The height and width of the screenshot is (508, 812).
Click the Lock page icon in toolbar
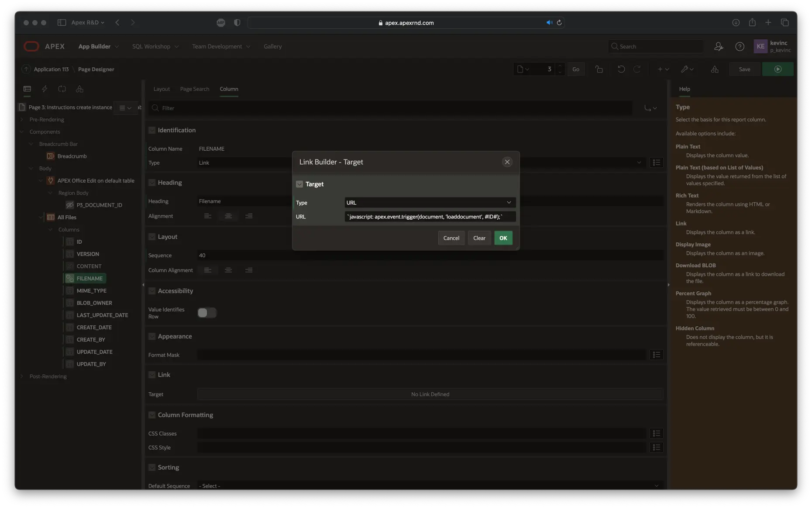599,69
